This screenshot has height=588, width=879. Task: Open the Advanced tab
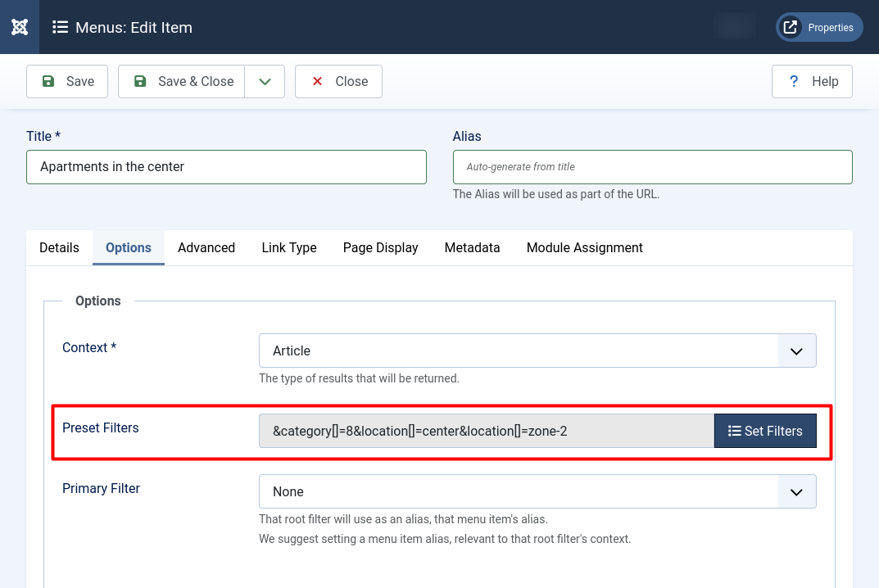click(206, 248)
